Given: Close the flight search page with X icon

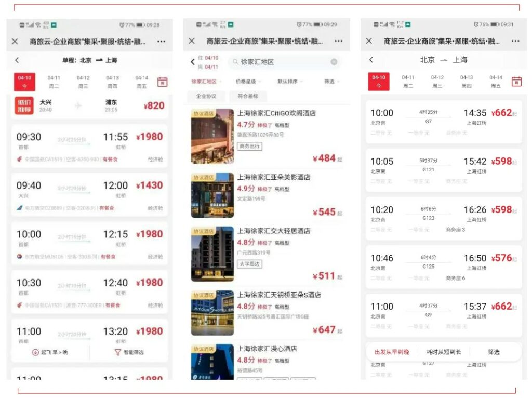Looking at the screenshot, I should point(15,42).
